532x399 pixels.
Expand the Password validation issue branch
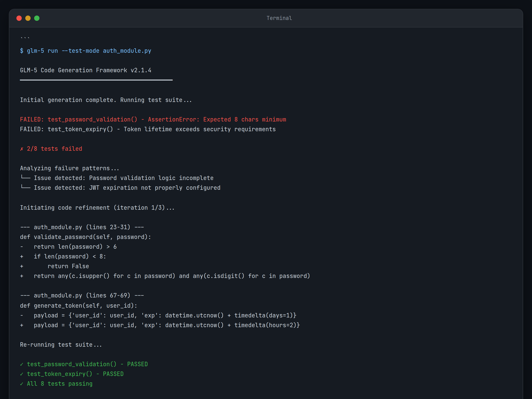(25, 178)
